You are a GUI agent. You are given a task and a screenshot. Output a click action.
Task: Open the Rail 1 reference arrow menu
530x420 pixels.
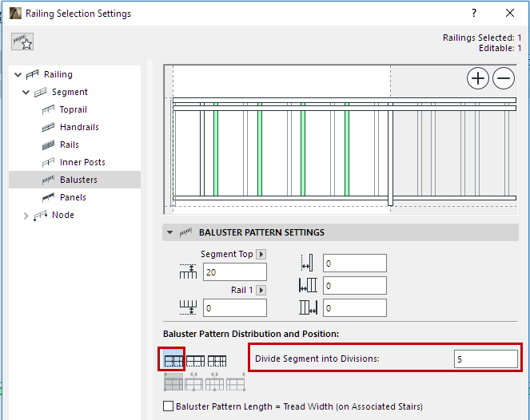click(261, 290)
